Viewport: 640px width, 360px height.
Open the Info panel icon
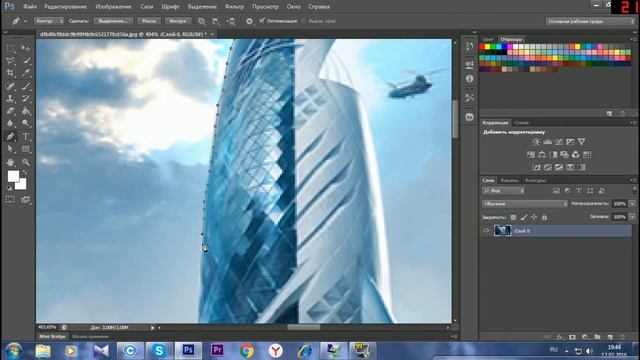pyautogui.click(x=469, y=78)
